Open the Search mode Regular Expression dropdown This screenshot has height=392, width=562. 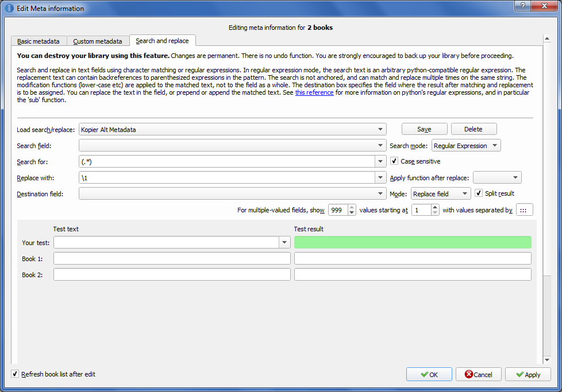pos(466,145)
